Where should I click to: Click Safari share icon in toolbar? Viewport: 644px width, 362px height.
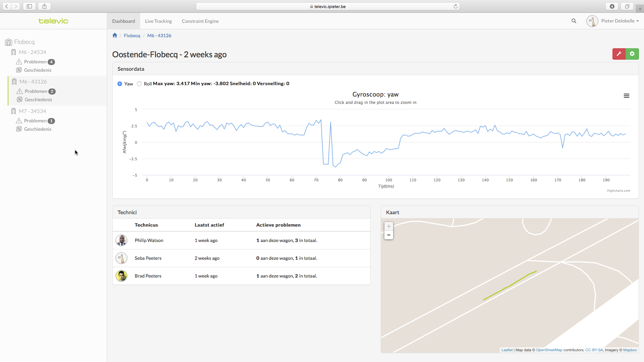pyautogui.click(x=44, y=6)
